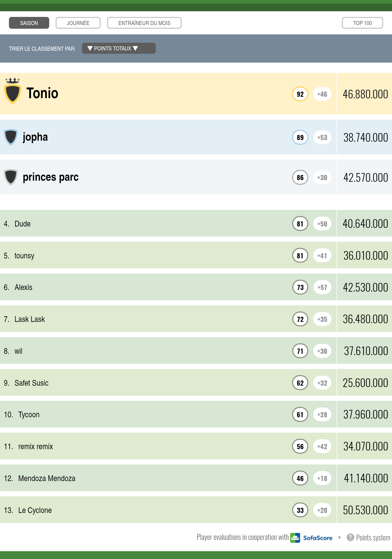Open Le Cyclone's team entry
The height and width of the screenshot is (559, 392).
click(35, 510)
